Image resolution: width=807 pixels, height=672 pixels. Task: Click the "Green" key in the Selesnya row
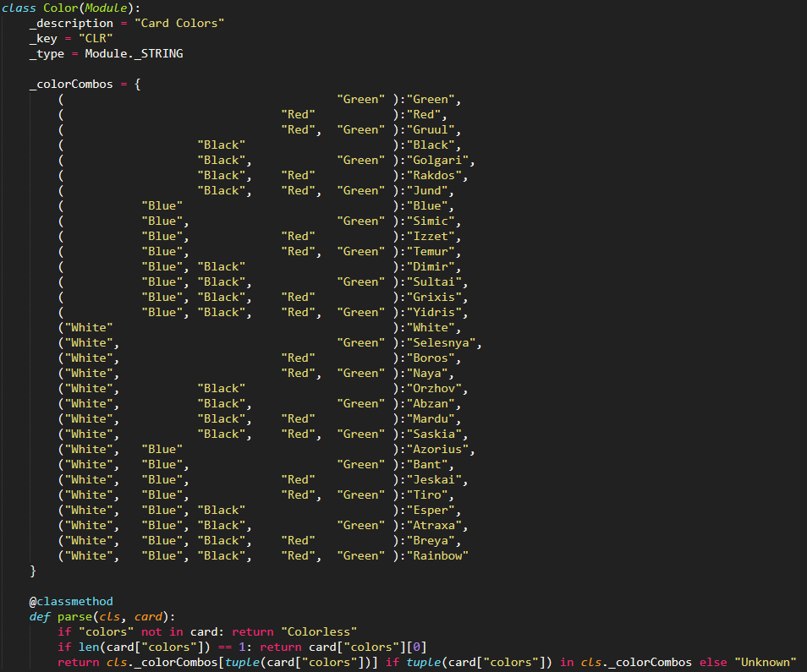(x=361, y=343)
